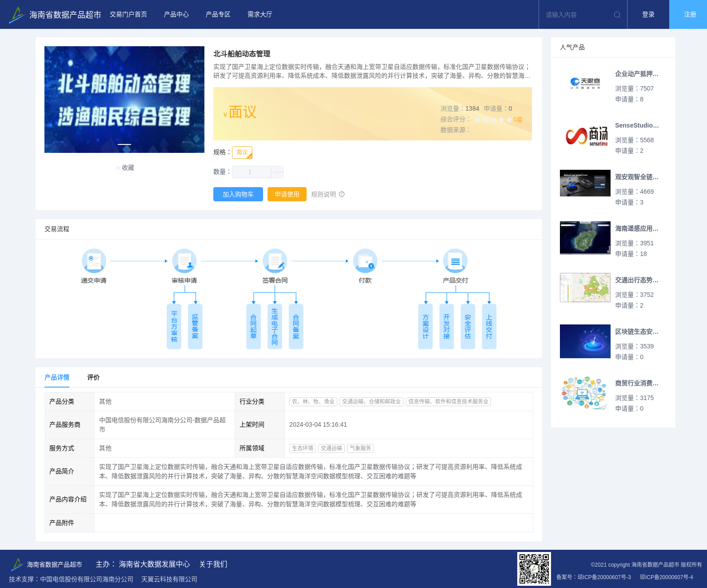This screenshot has height=588, width=707.
Task: Click the 付款 flow step icon
Action: pyautogui.click(x=365, y=261)
